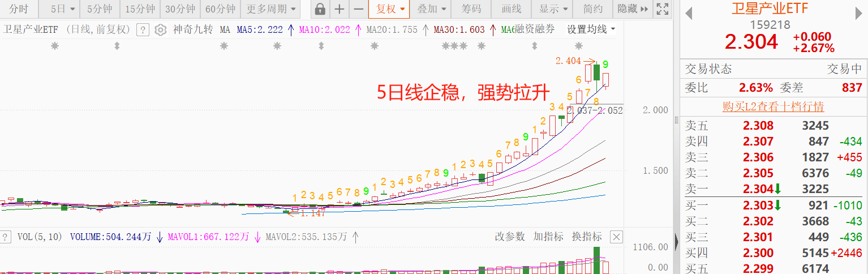Go to previous stock with the left arrow
Viewport: 868px width, 274px height.
[689, 14]
